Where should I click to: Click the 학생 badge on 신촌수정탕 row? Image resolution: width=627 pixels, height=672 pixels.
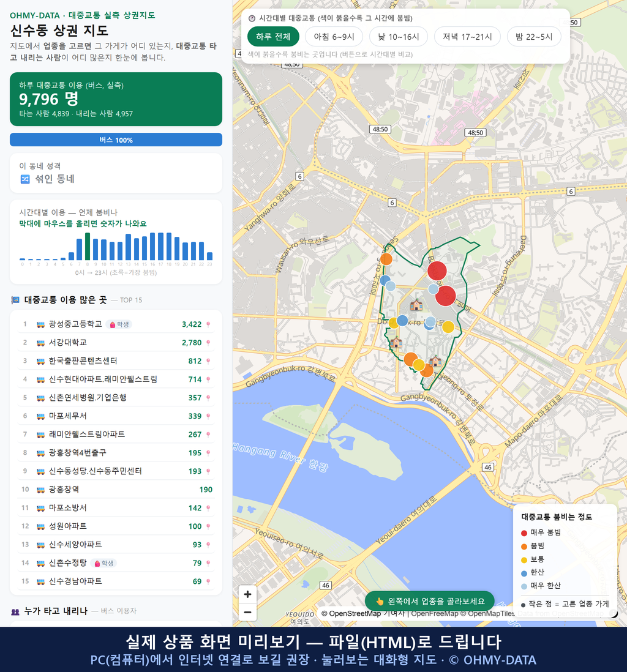103,563
